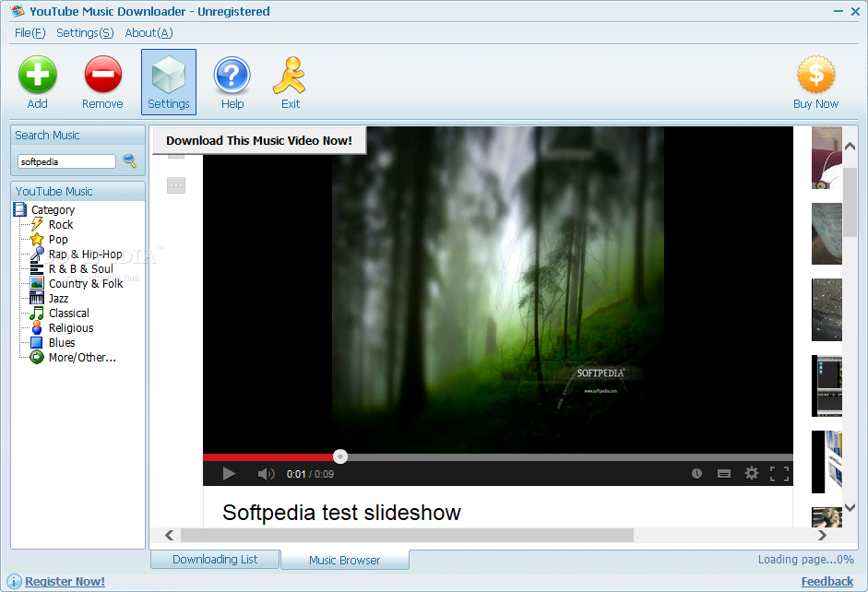Click the Softpedia test slideshow title
The width and height of the screenshot is (868, 592).
(341, 513)
